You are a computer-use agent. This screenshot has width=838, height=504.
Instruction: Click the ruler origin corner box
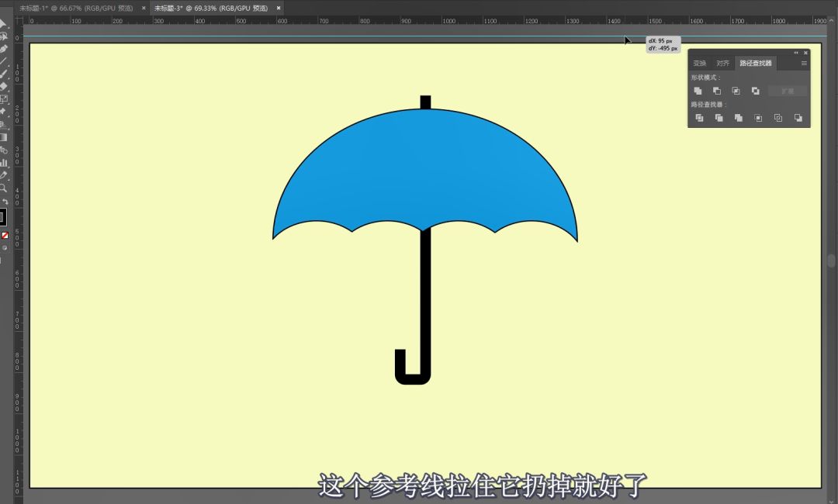19,21
